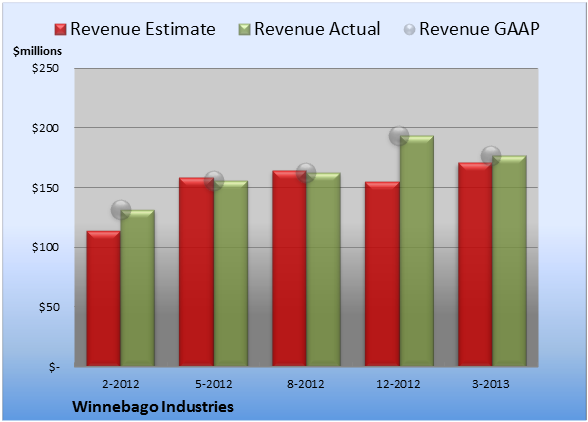This screenshot has width=588, height=422.
Task: Click the $150 axis value
Action: (x=45, y=188)
